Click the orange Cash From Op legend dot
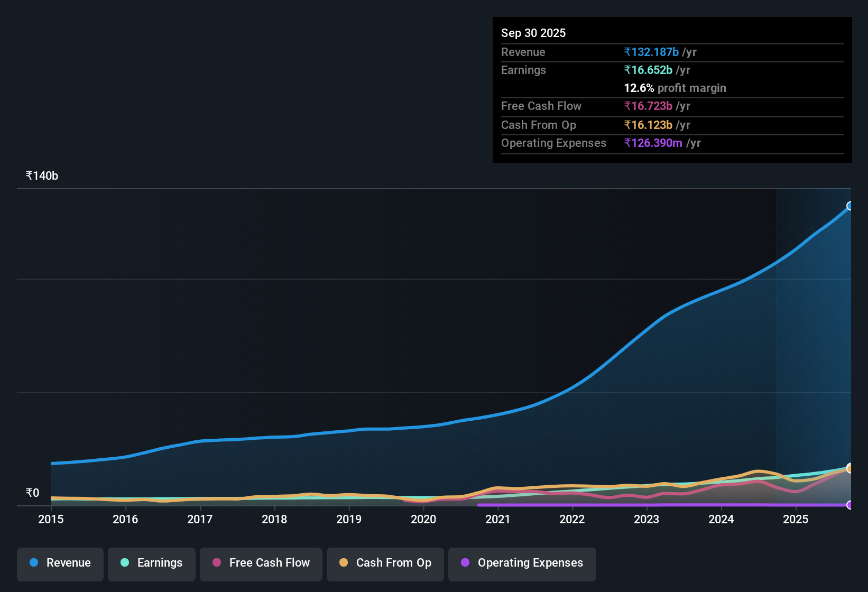 [x=344, y=563]
